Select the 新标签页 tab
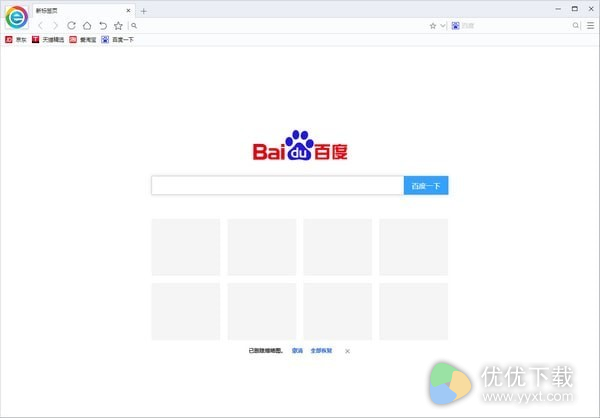The image size is (600, 418). click(x=83, y=11)
